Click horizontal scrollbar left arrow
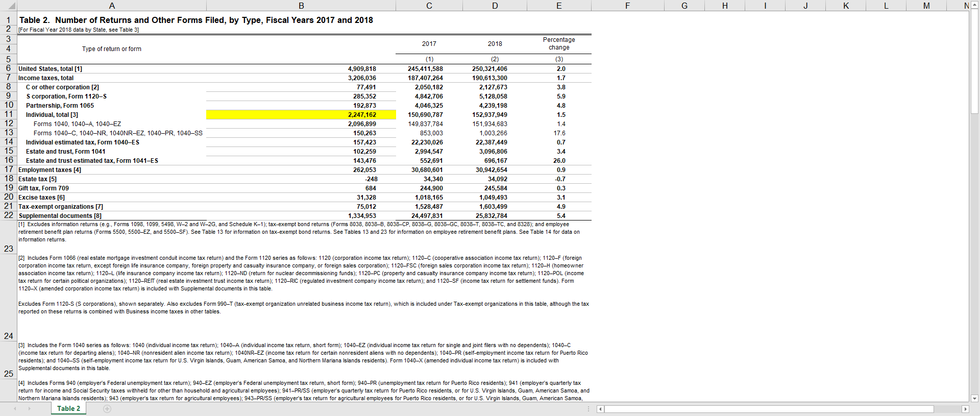This screenshot has width=980, height=416. pyautogui.click(x=600, y=409)
